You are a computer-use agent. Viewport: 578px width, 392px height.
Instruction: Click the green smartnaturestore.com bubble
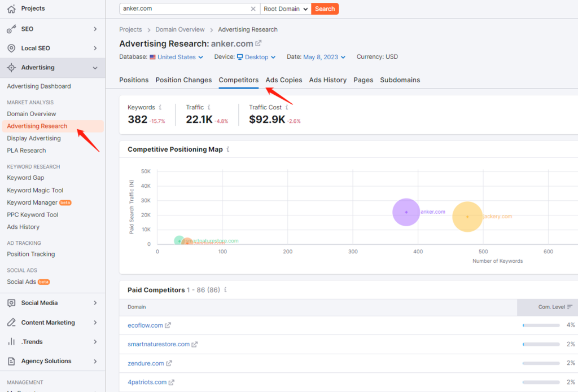coord(179,241)
